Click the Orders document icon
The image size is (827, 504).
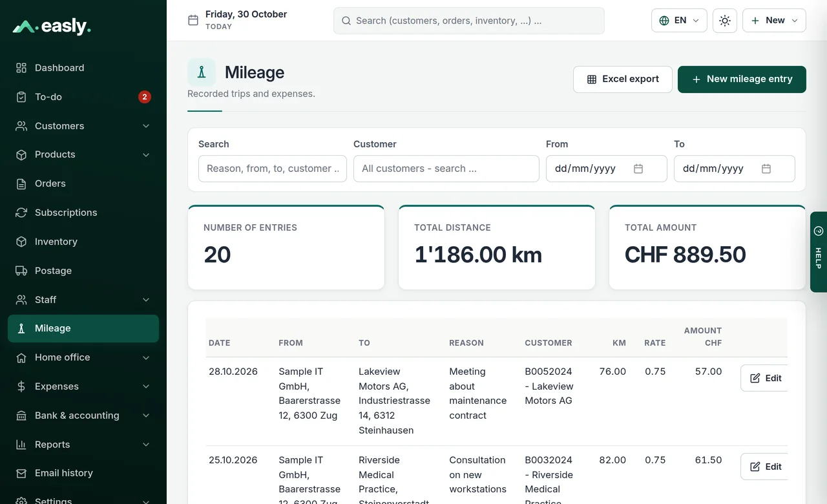21,184
